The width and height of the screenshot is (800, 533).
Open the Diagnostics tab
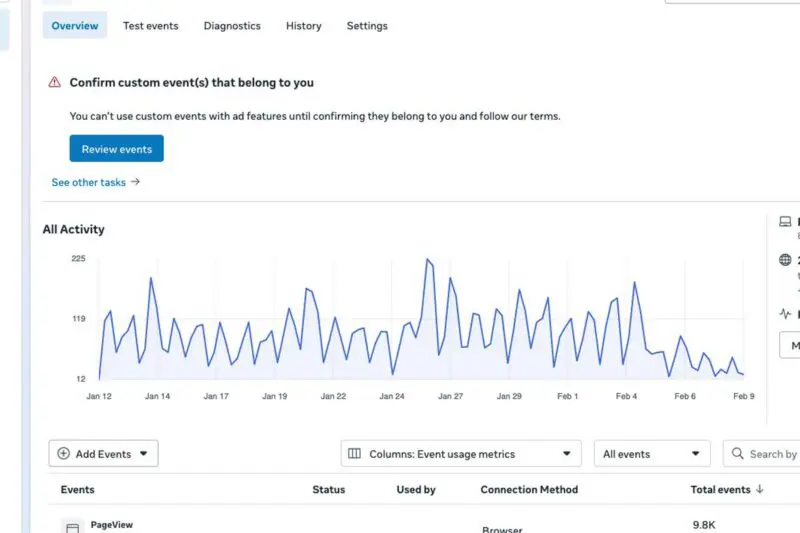[x=232, y=26]
